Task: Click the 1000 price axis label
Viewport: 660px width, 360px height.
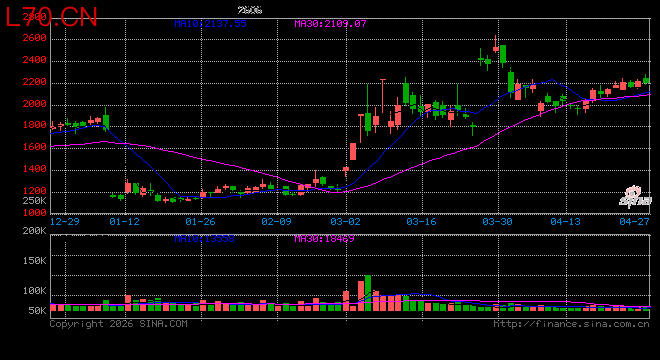Action: (x=35, y=213)
